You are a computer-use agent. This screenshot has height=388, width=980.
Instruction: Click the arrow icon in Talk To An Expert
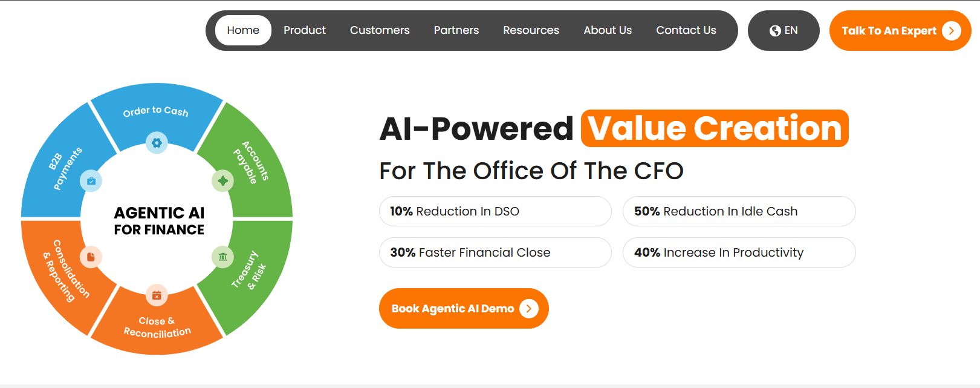(x=951, y=31)
